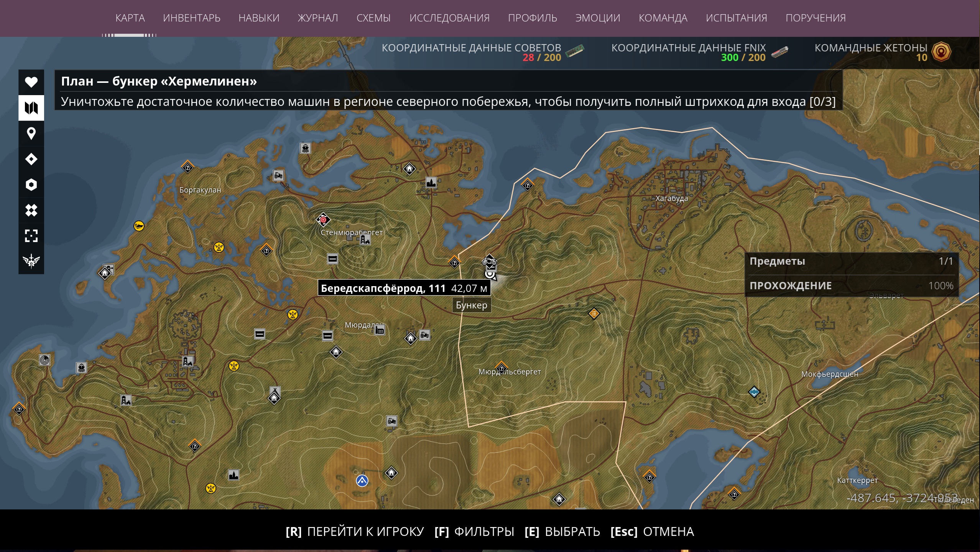The height and width of the screenshot is (552, 980).
Task: Click the red marker near Стенмюрабергет
Action: coord(323,220)
